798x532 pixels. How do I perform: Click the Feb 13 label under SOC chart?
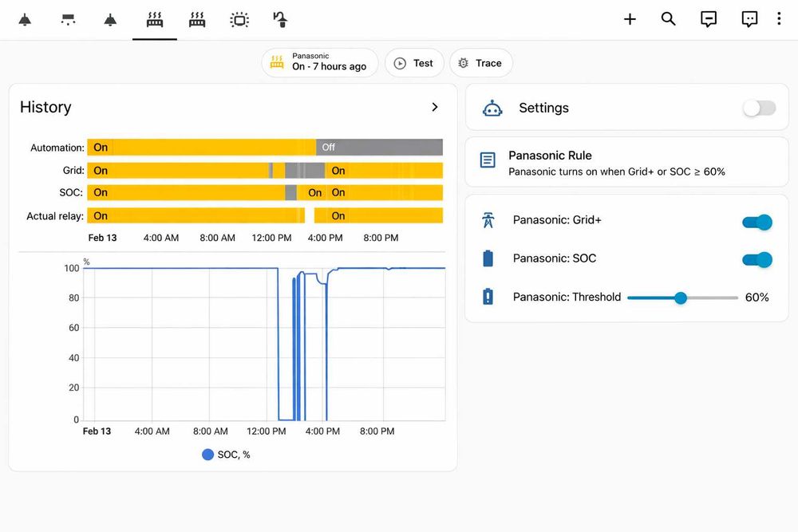[97, 432]
